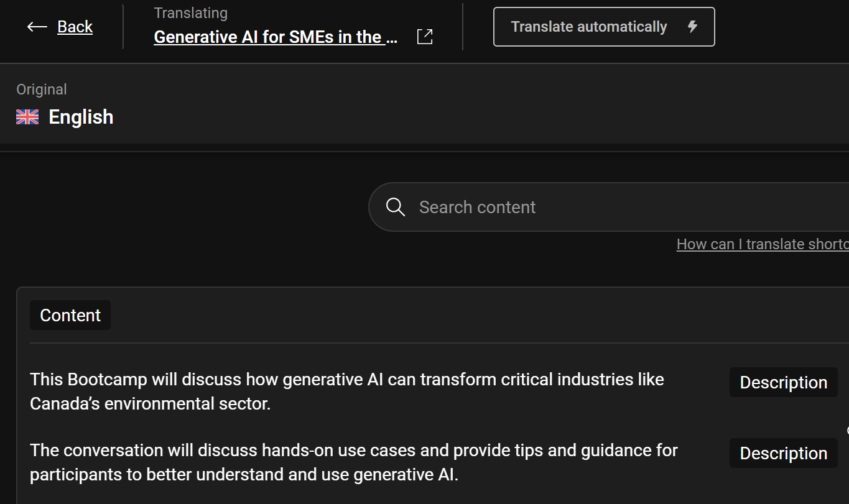
Task: Click the Translating label above the title
Action: click(x=191, y=13)
